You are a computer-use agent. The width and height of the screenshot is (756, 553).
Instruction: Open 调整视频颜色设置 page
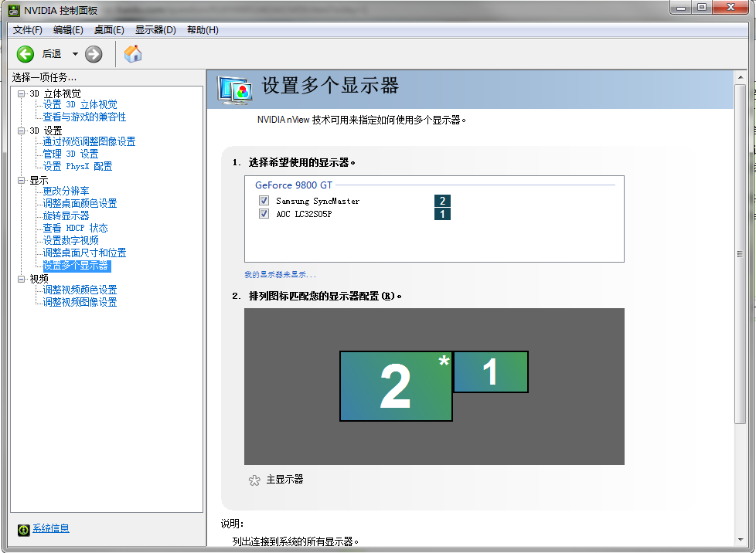pos(80,290)
